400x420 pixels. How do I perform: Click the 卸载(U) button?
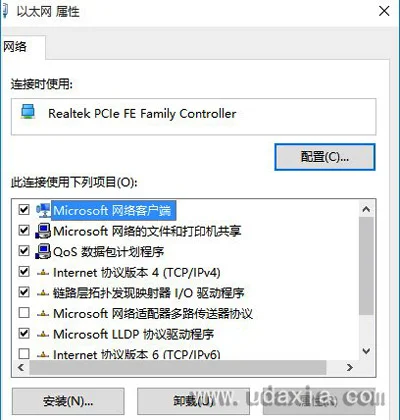click(x=193, y=401)
